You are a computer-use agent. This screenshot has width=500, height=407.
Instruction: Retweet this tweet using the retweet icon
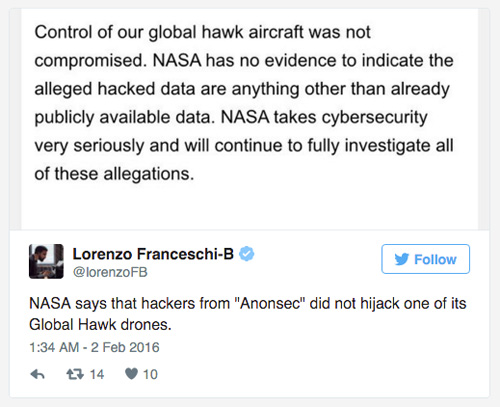coord(75,374)
